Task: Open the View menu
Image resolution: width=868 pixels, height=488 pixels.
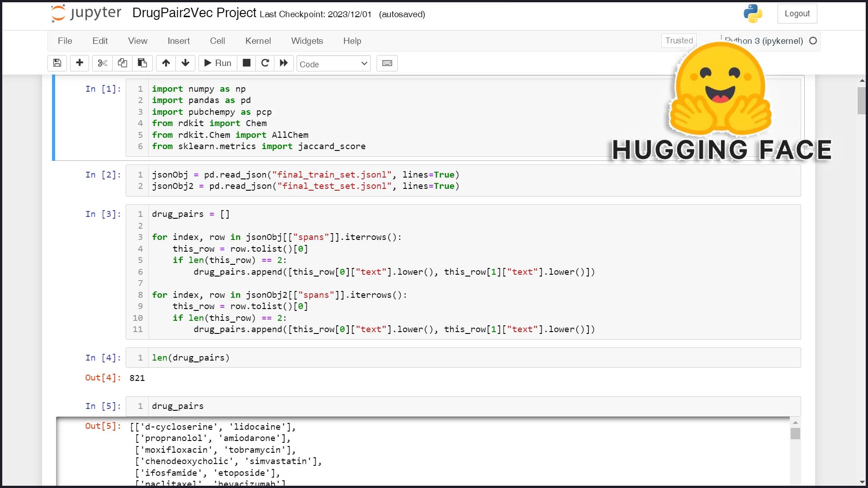Action: (x=137, y=41)
